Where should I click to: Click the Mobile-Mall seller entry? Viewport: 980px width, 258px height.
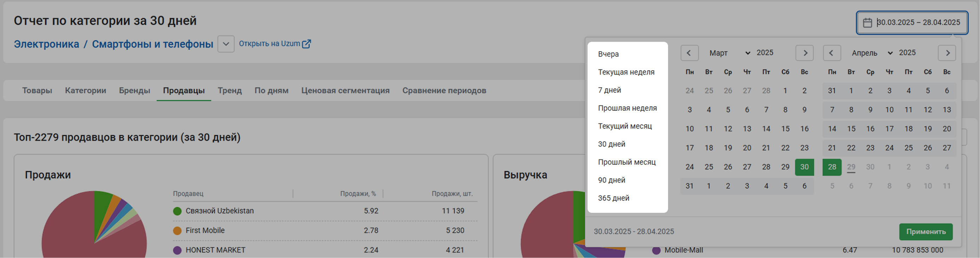683,250
